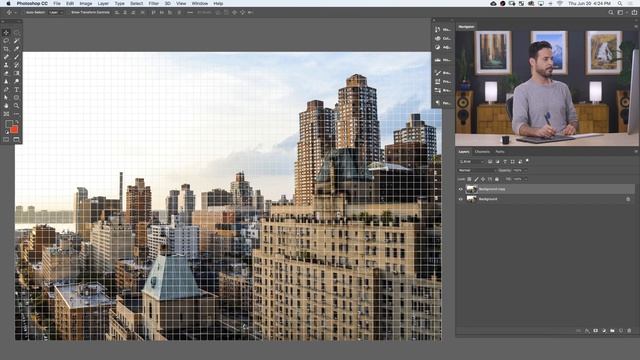Open the Adjustments collapsed panel icon
Viewport: 640px width, 360px height.
(x=438, y=47)
